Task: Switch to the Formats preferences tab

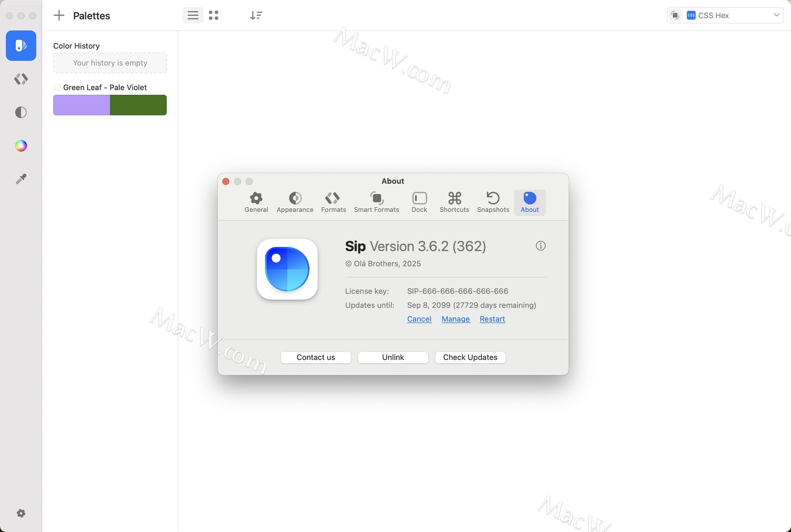Action: [x=333, y=202]
